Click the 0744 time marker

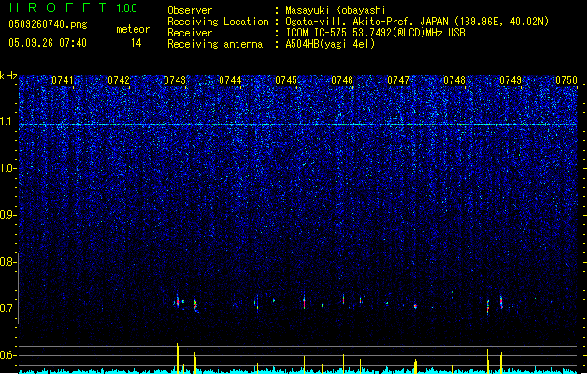click(x=230, y=80)
